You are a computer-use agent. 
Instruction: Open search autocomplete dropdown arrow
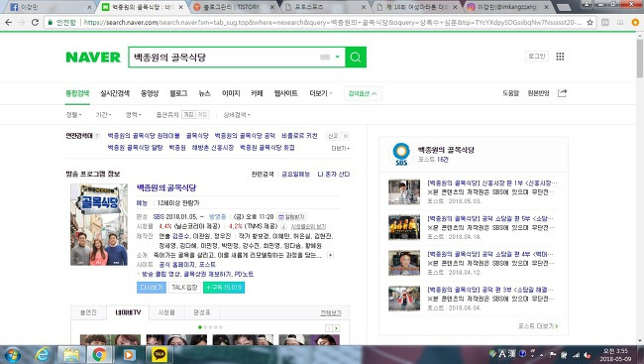coord(338,58)
